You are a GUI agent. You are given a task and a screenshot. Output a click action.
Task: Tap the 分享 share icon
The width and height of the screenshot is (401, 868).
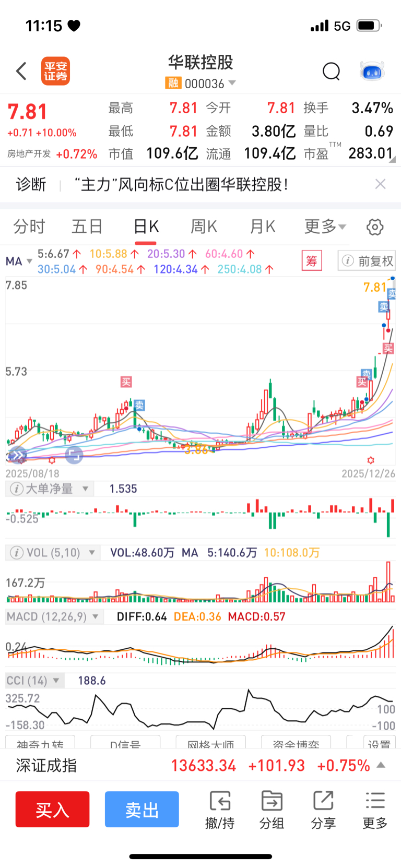click(323, 810)
